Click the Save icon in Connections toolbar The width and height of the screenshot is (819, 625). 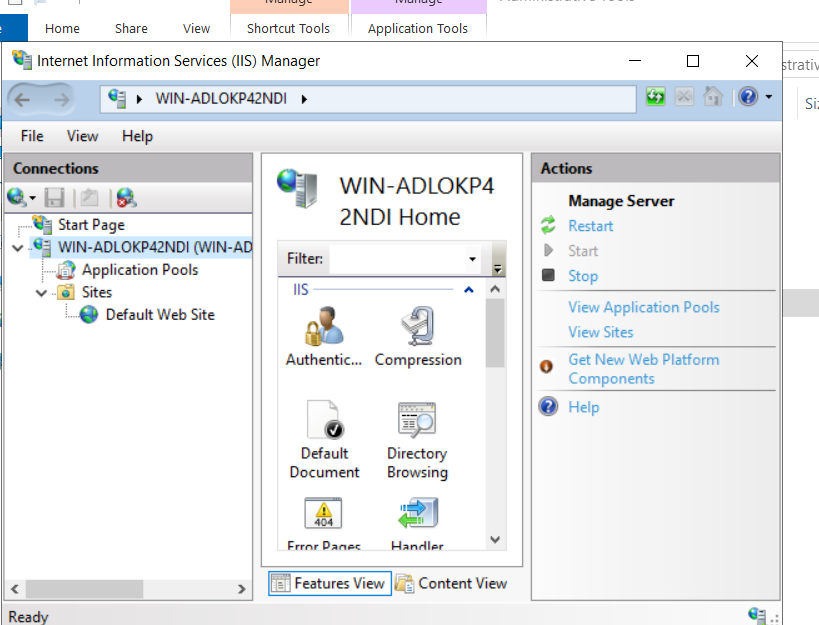click(x=55, y=198)
